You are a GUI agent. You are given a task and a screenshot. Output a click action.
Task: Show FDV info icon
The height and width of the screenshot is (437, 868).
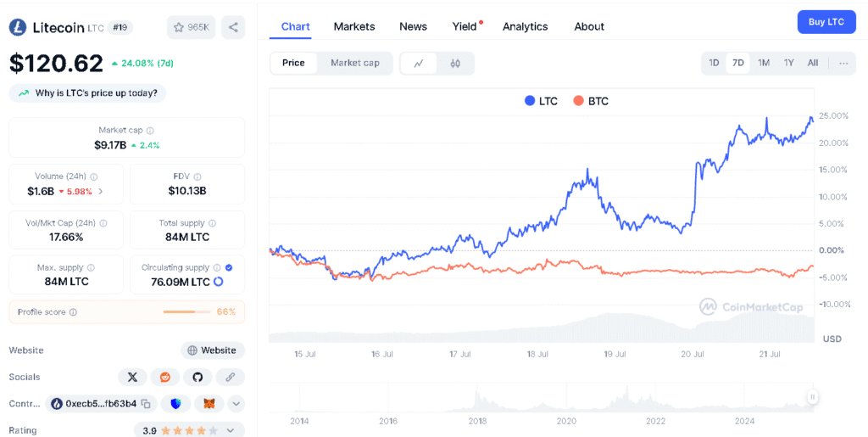(198, 176)
